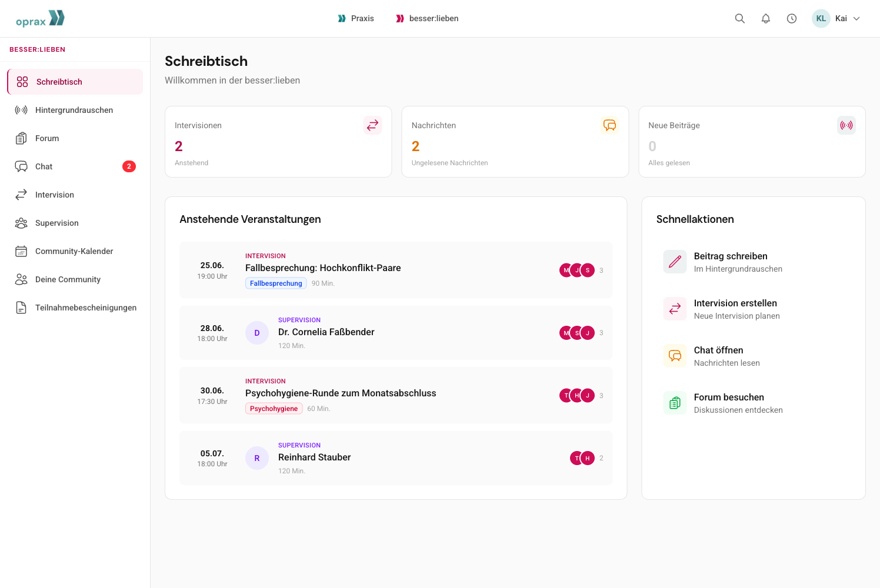Viewport: 880px width, 588px height.
Task: Open the search icon in header
Action: (x=740, y=18)
